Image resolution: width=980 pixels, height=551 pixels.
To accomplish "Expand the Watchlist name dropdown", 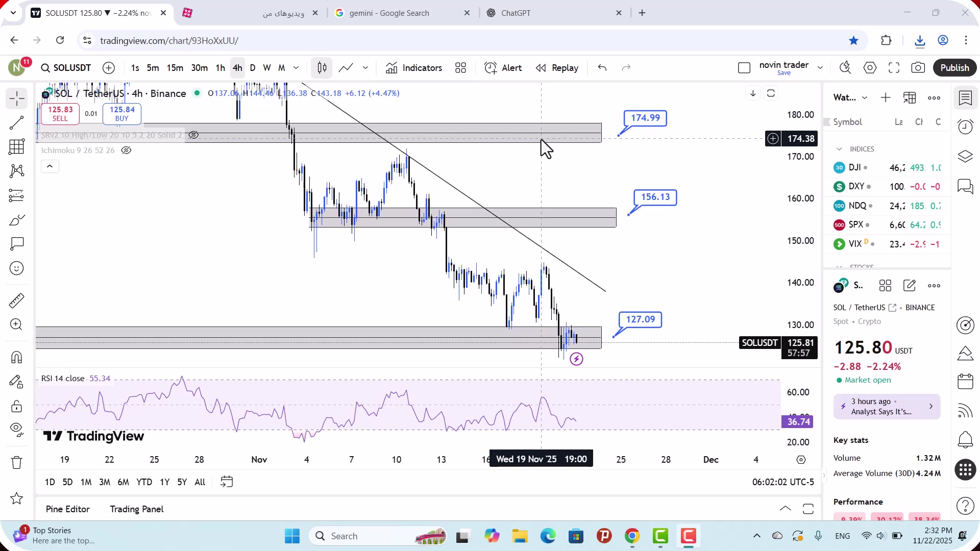I will pyautogui.click(x=865, y=98).
